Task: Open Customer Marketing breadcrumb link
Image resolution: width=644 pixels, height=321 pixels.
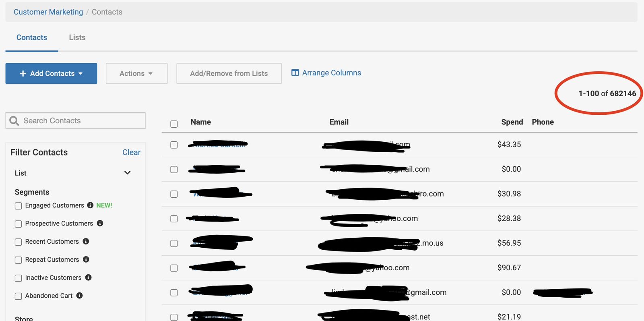Action: [x=48, y=12]
